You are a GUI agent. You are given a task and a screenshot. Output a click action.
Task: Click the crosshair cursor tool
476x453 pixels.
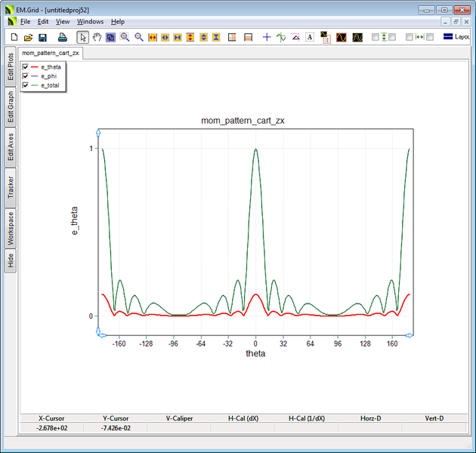266,37
